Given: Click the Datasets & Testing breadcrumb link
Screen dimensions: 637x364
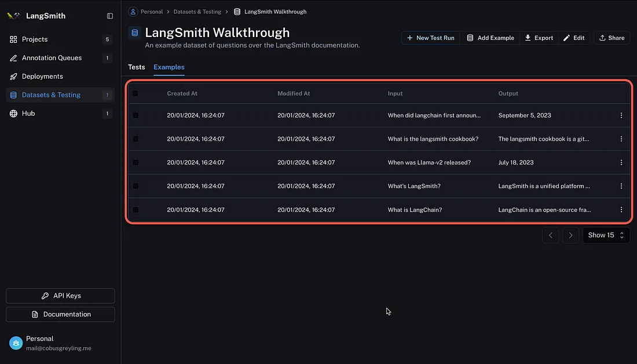Looking at the screenshot, I should click(x=197, y=12).
